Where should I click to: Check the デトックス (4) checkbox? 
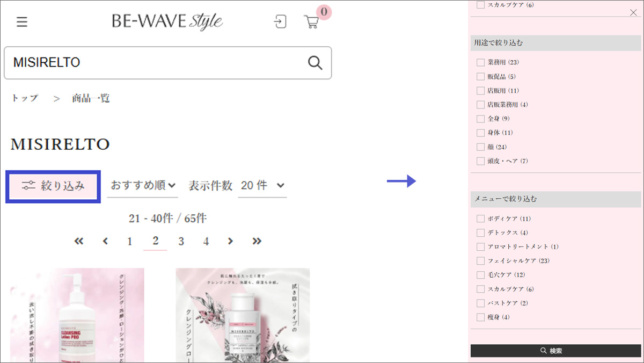pos(480,233)
